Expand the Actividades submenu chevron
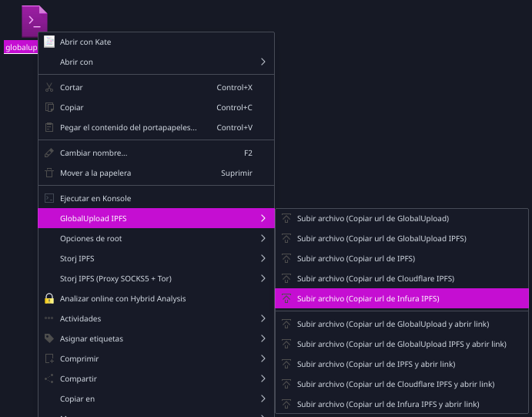 click(x=263, y=318)
